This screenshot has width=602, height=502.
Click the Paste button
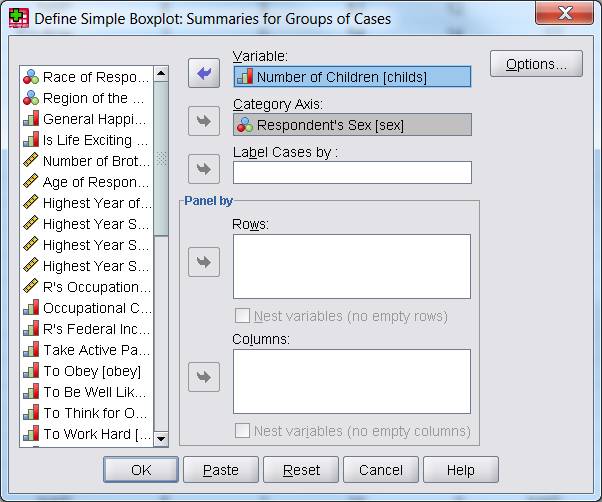coord(221,470)
